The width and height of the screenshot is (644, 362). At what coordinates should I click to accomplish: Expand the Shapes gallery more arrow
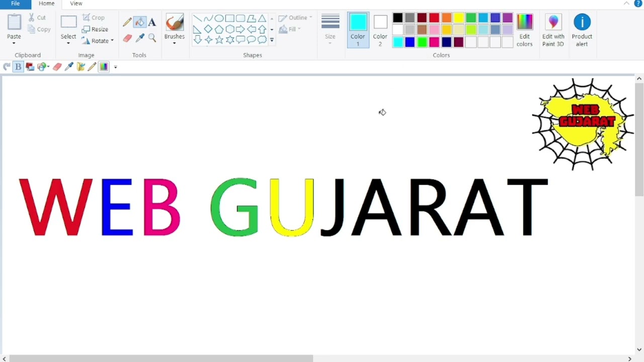pyautogui.click(x=272, y=40)
